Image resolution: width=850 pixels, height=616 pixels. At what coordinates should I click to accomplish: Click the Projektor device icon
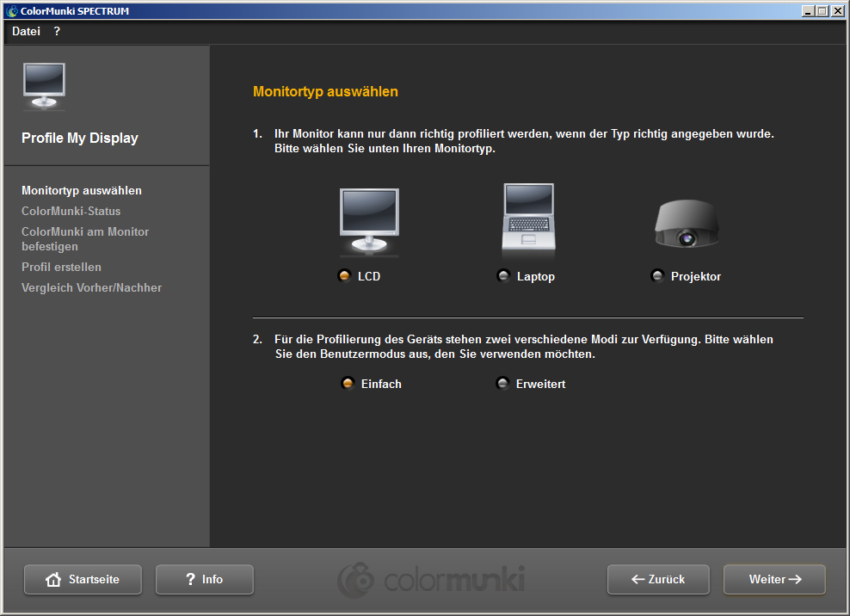coord(687,224)
